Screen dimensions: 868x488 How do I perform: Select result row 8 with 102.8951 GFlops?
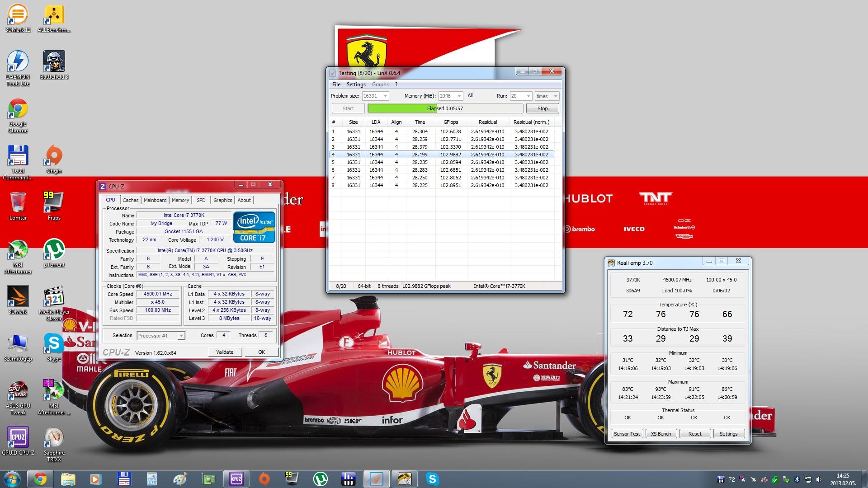click(x=442, y=185)
